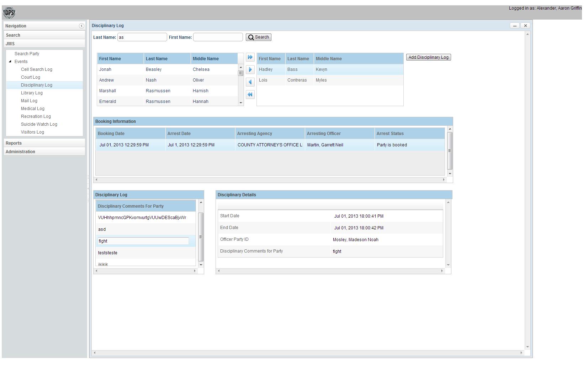This screenshot has height=374, width=588.
Task: Click Booking Information vertical scrollbar thumb
Action: (450, 151)
